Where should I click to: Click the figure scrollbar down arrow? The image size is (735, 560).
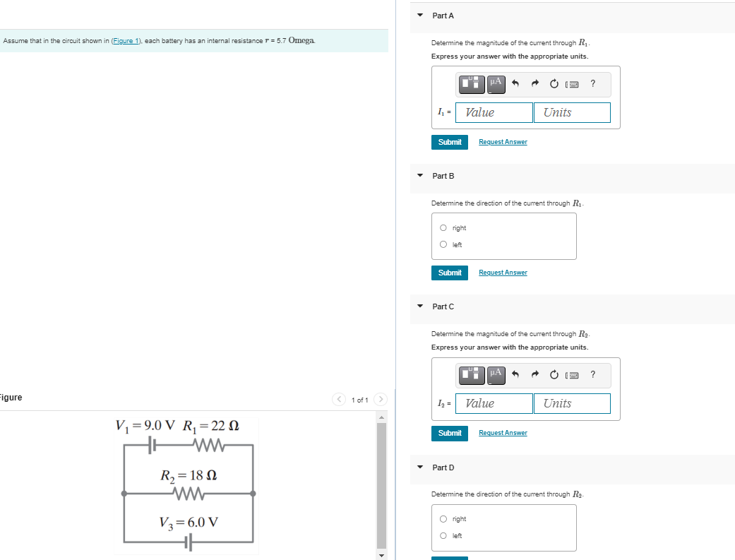(381, 555)
